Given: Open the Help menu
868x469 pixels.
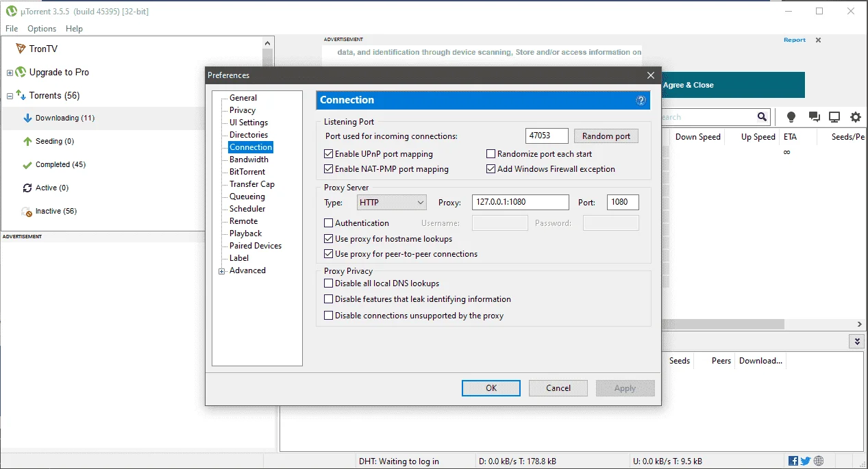Looking at the screenshot, I should [74, 29].
